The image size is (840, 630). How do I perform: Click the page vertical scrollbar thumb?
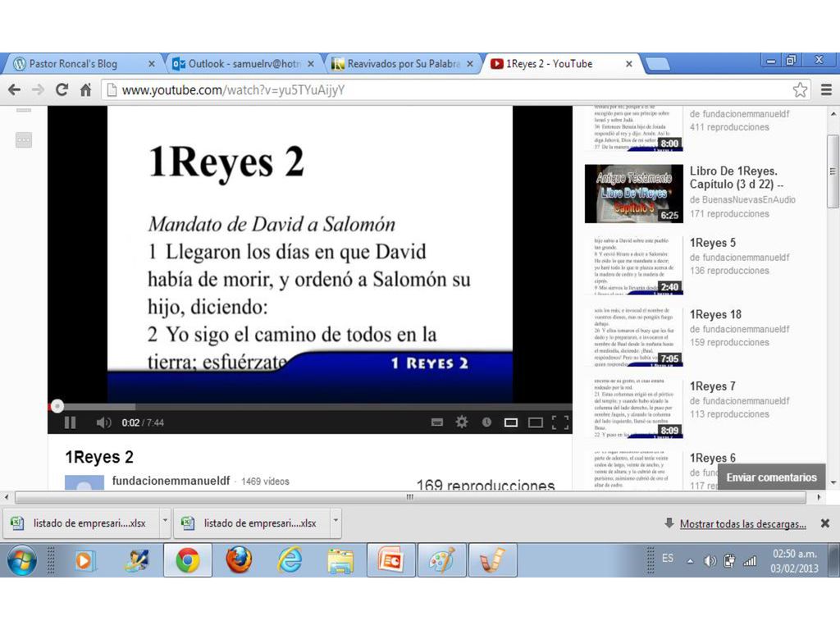pos(833,171)
